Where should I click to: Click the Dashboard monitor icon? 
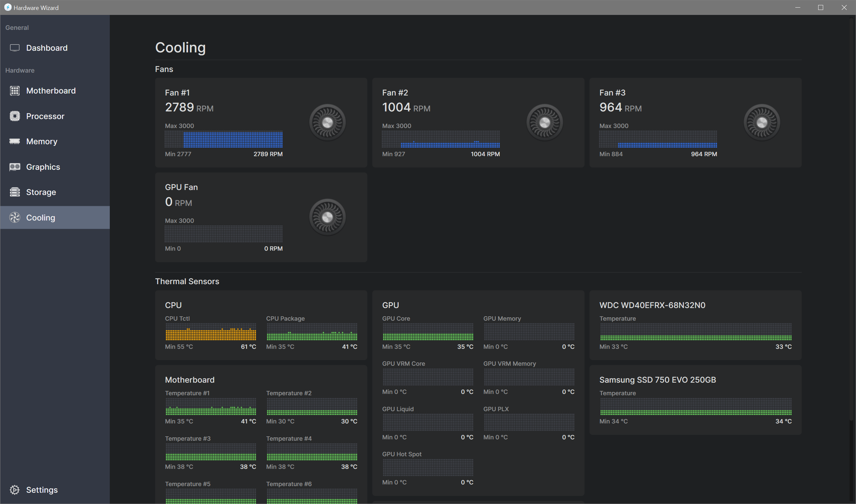click(15, 48)
